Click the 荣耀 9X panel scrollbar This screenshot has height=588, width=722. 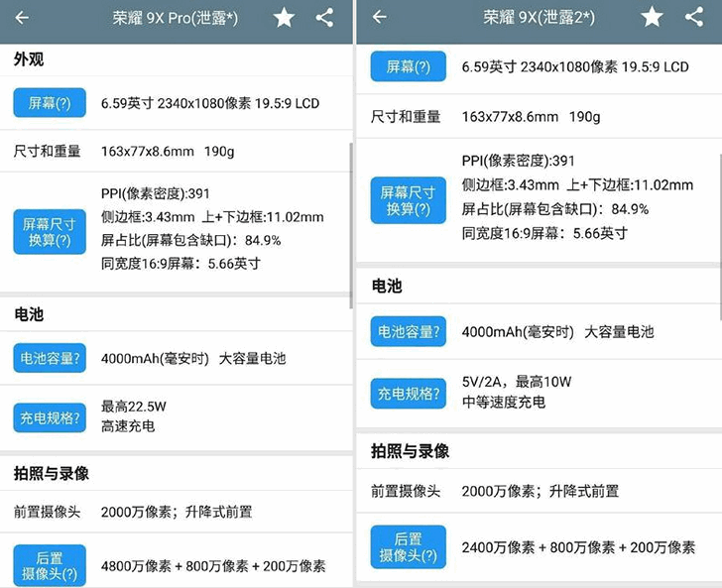click(720, 237)
